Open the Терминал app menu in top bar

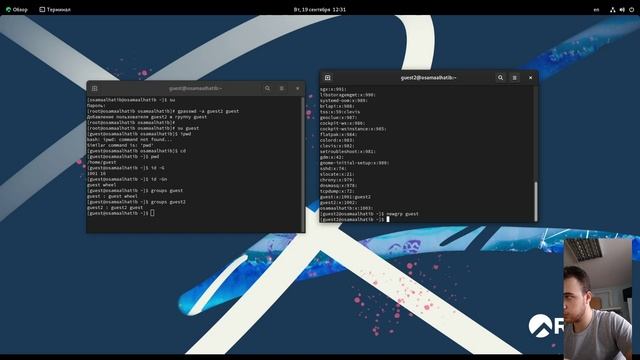[x=55, y=9]
